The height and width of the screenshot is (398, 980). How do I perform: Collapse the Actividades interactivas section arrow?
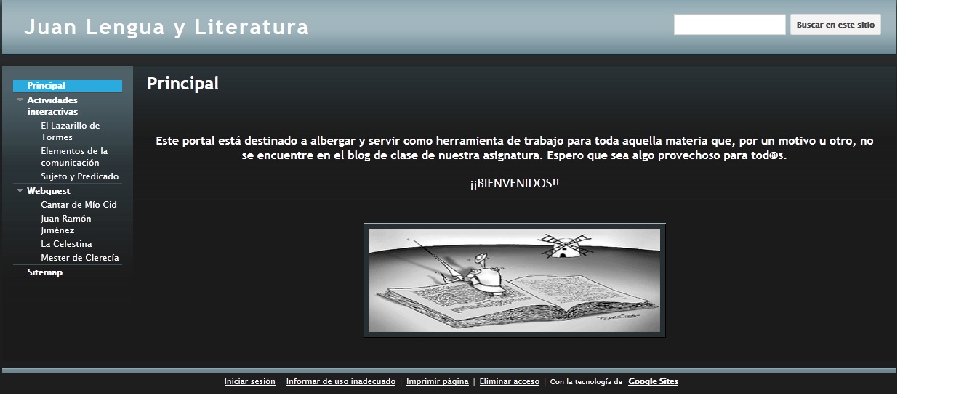(20, 100)
